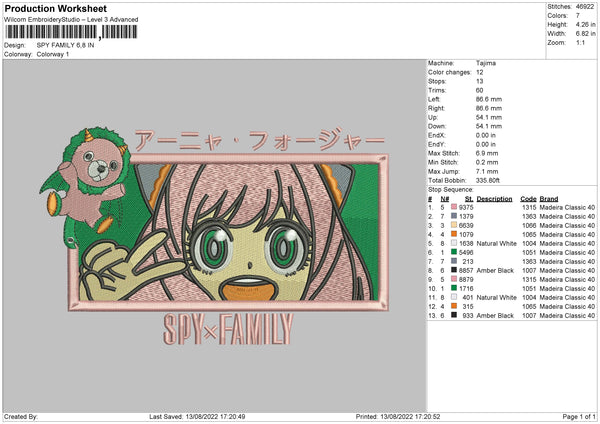
Task: Click the white swatch beside stitch count 1638
Action: point(454,243)
